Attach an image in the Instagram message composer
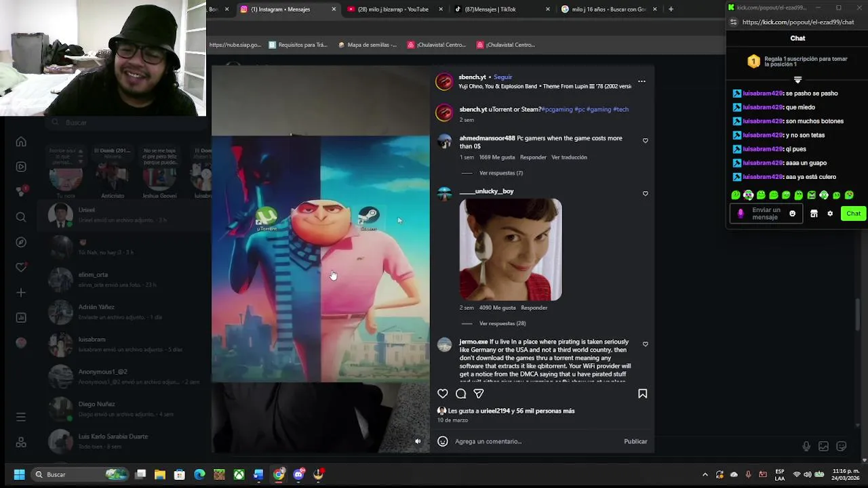The image size is (868, 488). 823,447
